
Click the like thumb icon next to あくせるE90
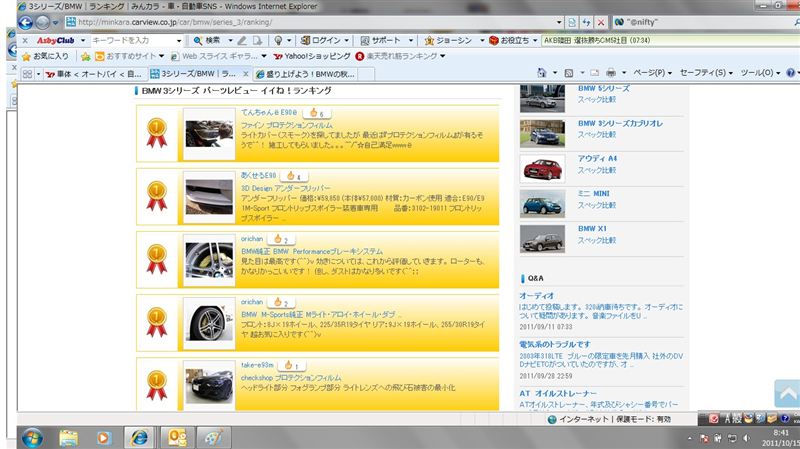(x=290, y=176)
